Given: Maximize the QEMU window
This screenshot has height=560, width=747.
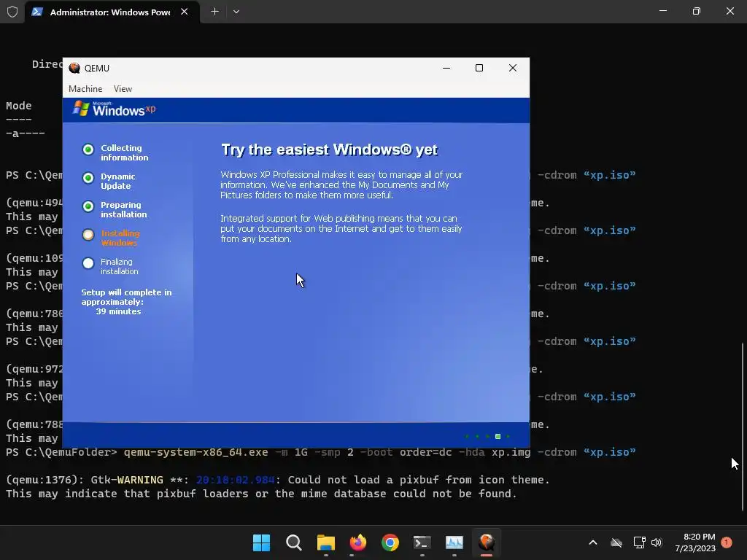Looking at the screenshot, I should (479, 68).
